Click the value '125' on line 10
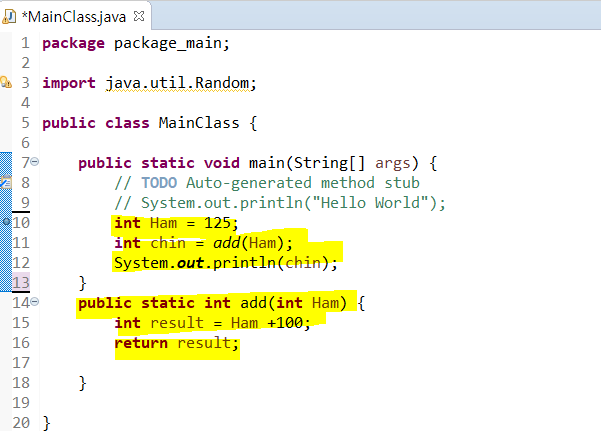The width and height of the screenshot is (601, 431). 217,223
